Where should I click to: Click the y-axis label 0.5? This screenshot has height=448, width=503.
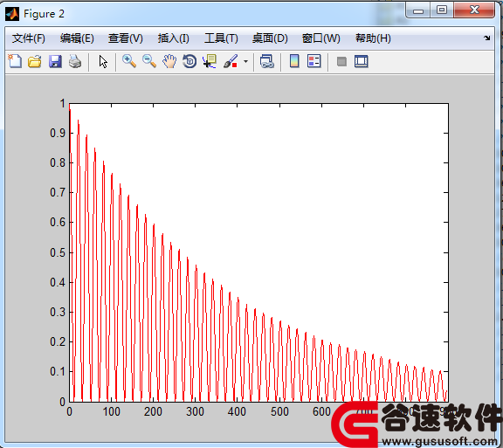coord(58,252)
